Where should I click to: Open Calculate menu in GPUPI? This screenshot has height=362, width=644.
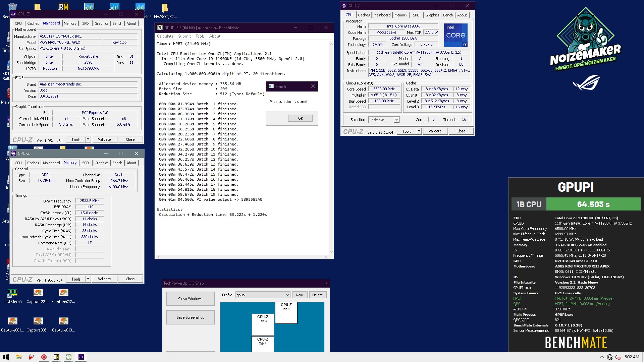(165, 36)
